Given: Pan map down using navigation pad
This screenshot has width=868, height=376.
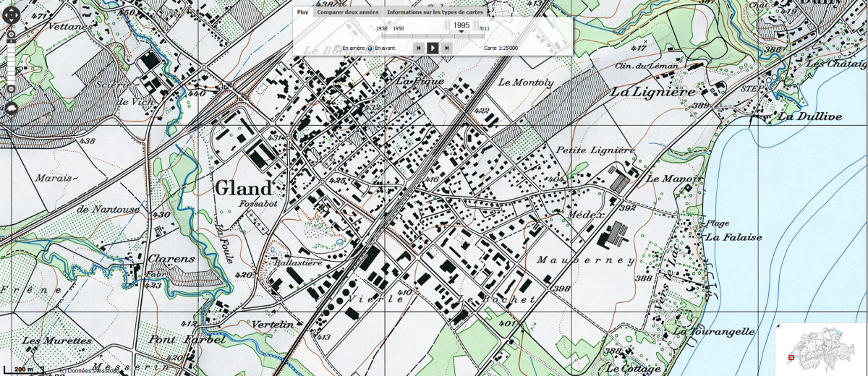Looking at the screenshot, I should 11,21.
